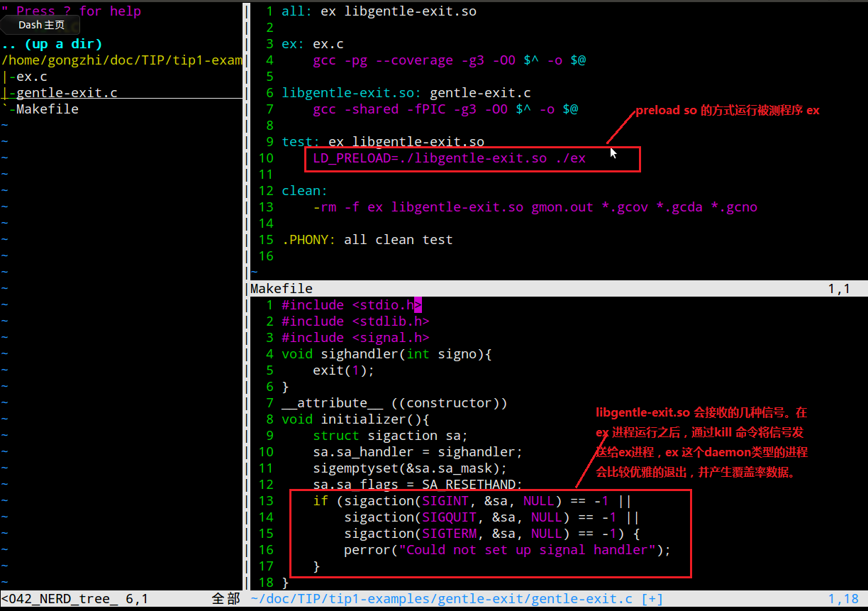Click the 'all: ex libgentle-exit.so' target line
868x611 pixels.
click(379, 11)
